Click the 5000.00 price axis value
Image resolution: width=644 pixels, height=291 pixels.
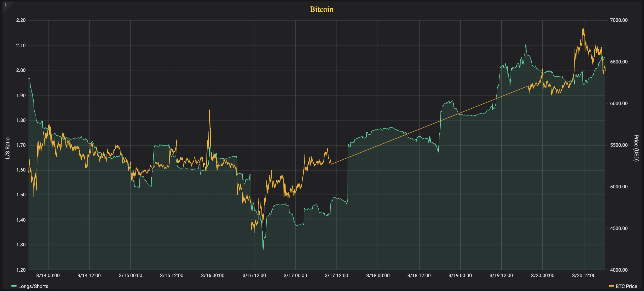[619, 187]
